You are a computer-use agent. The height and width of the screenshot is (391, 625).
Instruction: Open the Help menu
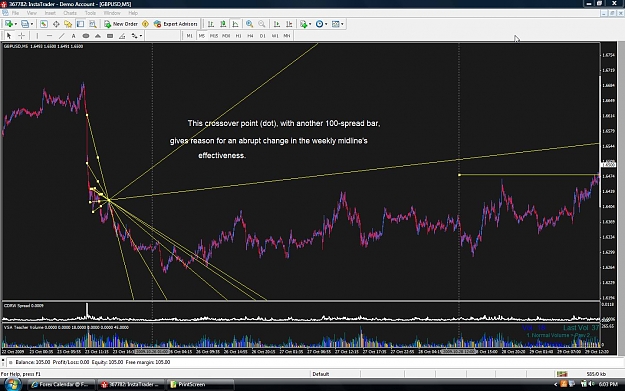[x=133, y=13]
